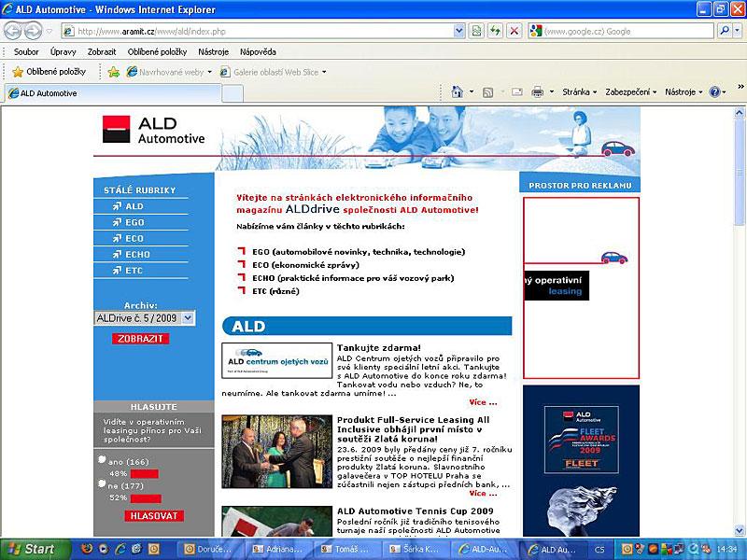This screenshot has width=747, height=560.
Task: Click the scrollbar down arrow
Action: click(x=739, y=529)
